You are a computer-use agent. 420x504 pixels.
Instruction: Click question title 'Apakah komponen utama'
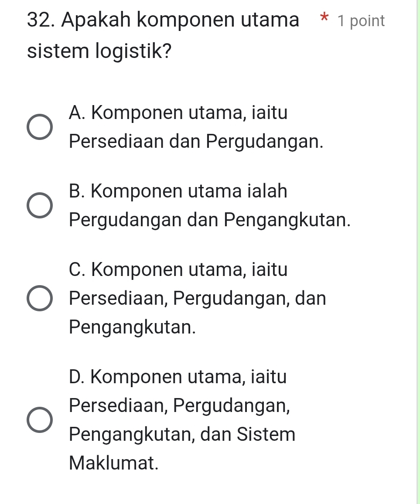[180, 20]
